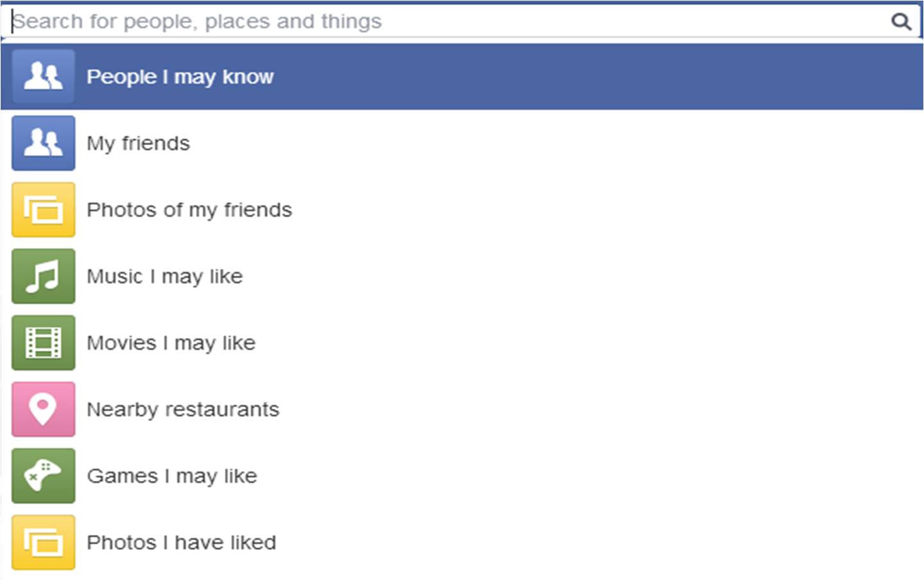Image resolution: width=924 pixels, height=580 pixels.
Task: Click the pink location pin icon
Action: [43, 409]
